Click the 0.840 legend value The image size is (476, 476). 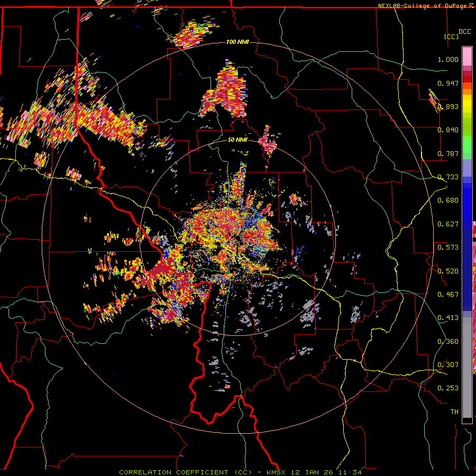448,130
